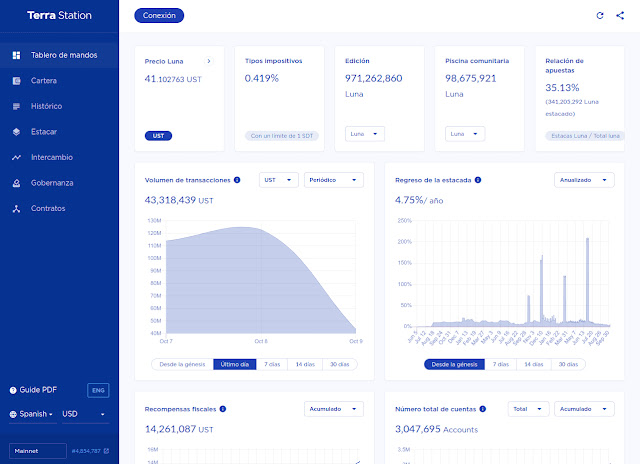The height and width of the screenshot is (464, 640).
Task: Click the UST badge on Precio Luna card
Action: tap(158, 135)
